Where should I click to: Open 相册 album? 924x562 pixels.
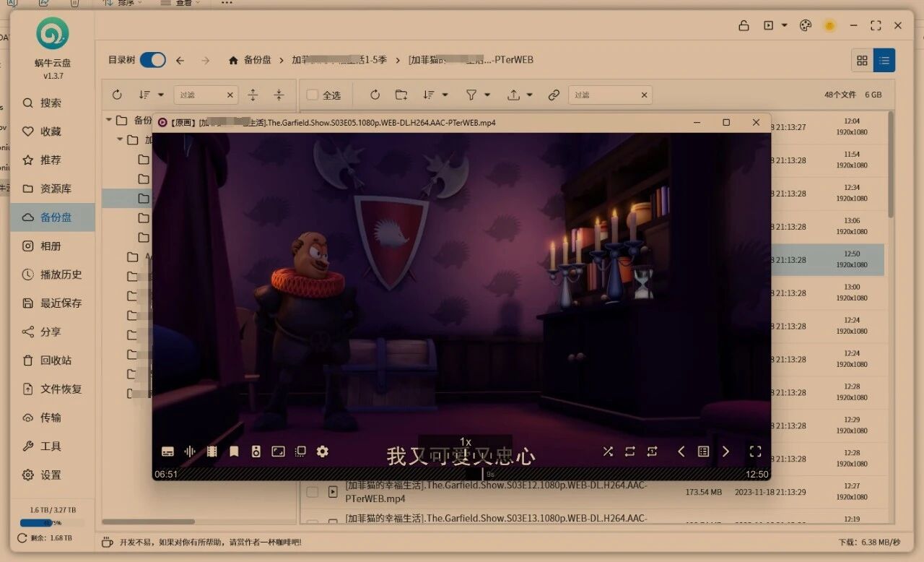coord(52,246)
